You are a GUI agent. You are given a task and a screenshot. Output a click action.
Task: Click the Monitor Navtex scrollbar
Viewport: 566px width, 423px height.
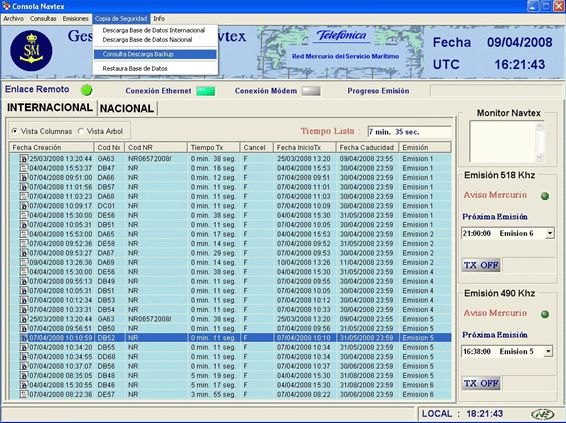click(540, 141)
